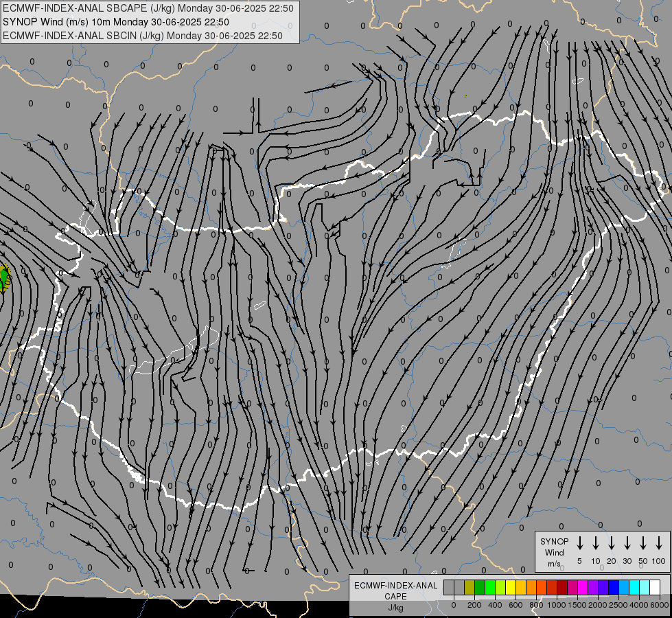Screen dimensions: 672x618
Task: Click the '6000' tick label on the CAPE scale
Action: click(660, 605)
